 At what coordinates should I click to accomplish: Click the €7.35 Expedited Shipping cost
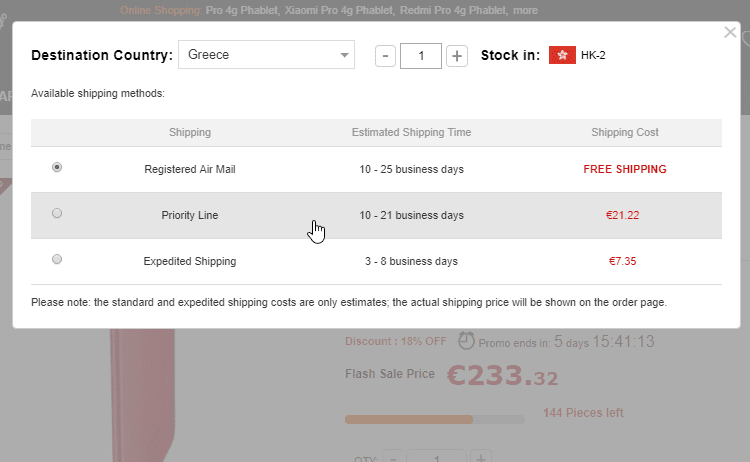click(622, 261)
